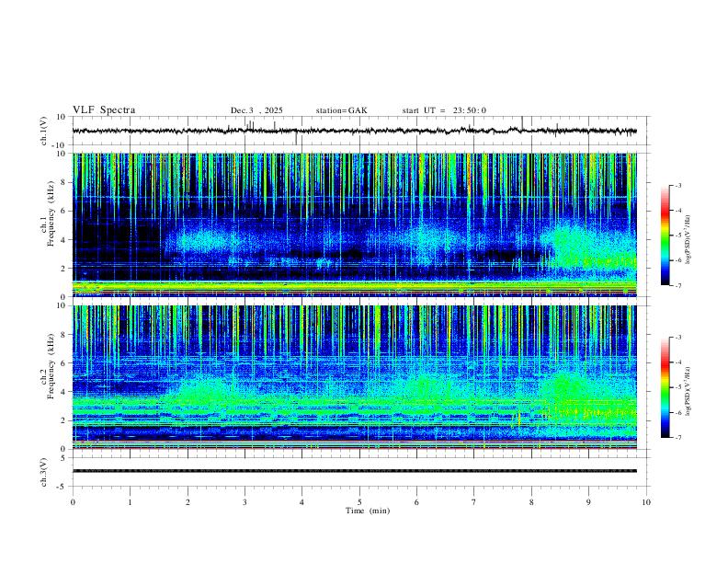Click the ch.1 spectrogram color scale bar
This screenshot has height=563, width=728.
(665, 236)
